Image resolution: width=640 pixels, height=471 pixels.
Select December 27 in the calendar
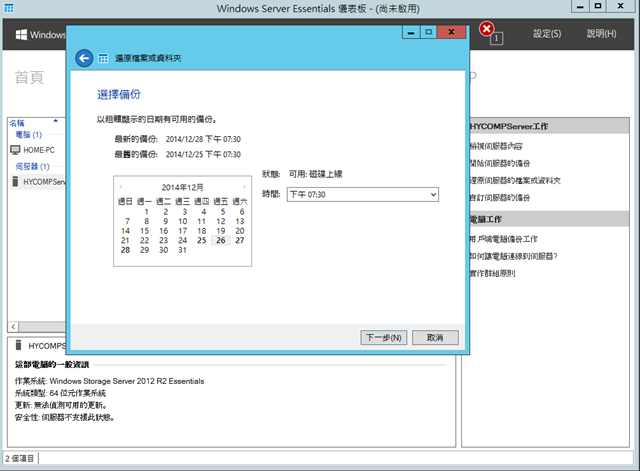coord(240,240)
